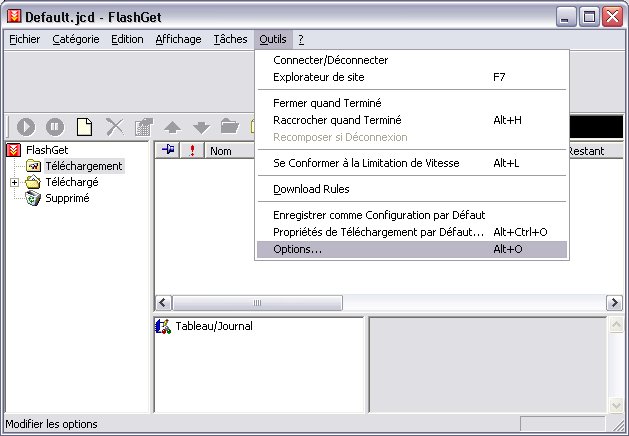
Task: Click the Téléchargé folder icon
Action: click(x=33, y=182)
